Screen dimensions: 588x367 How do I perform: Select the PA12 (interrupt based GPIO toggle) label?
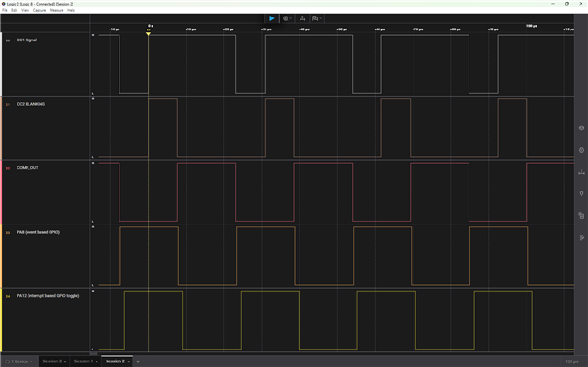(x=48, y=296)
